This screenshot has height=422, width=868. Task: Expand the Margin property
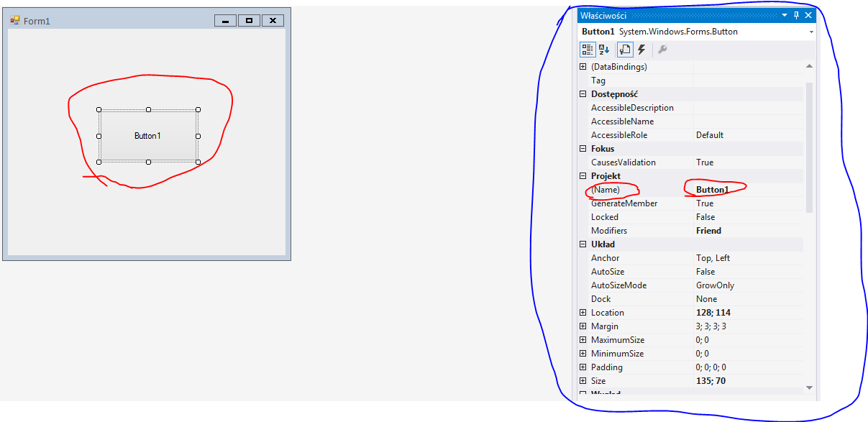click(x=583, y=326)
